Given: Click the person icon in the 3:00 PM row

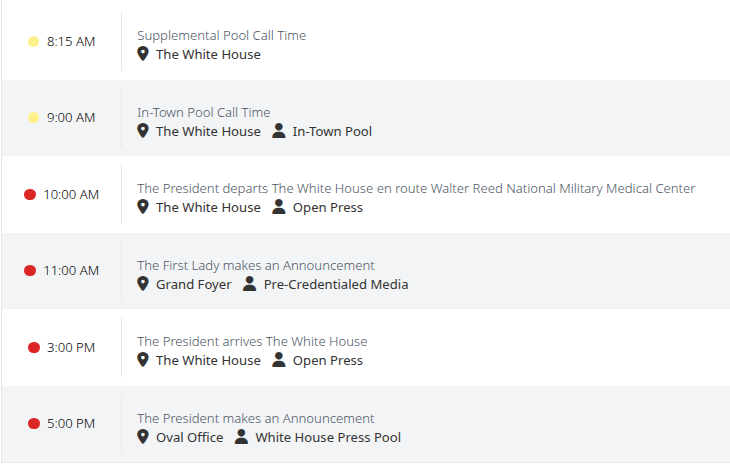Looking at the screenshot, I should click(279, 360).
